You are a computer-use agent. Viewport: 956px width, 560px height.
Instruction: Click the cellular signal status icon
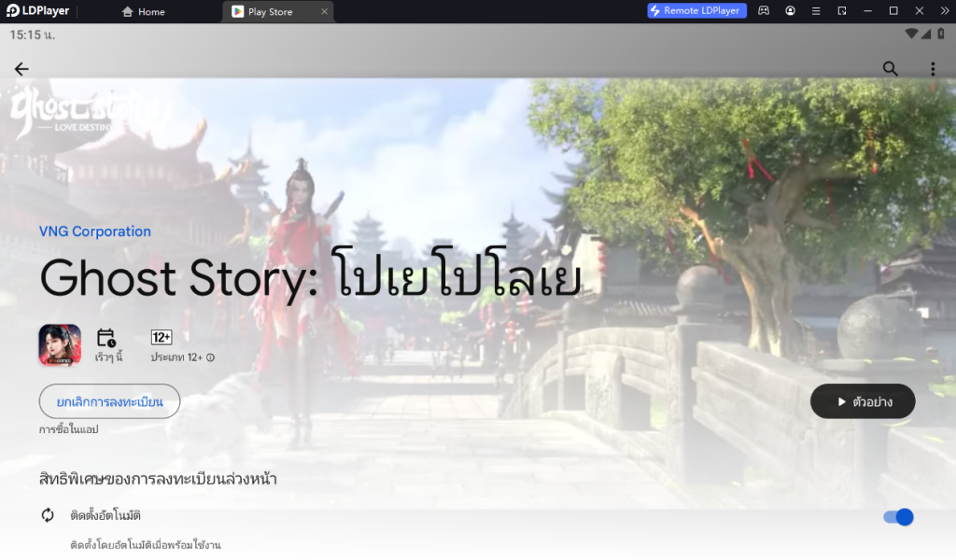pos(926,34)
